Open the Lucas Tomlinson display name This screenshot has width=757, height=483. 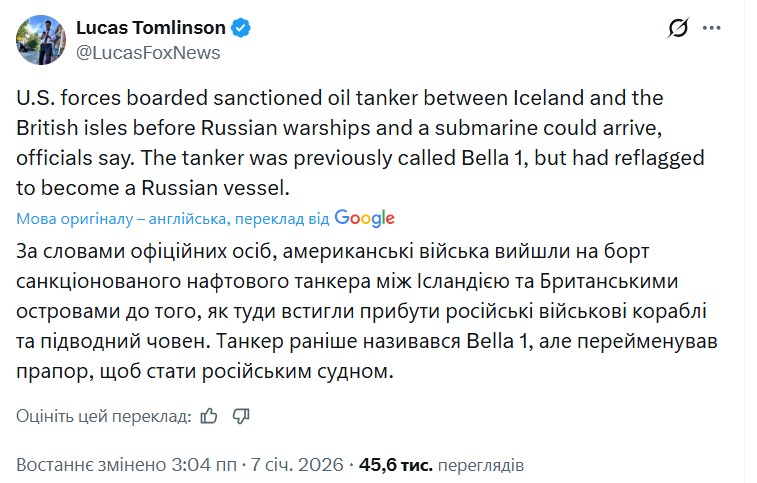click(x=150, y=28)
